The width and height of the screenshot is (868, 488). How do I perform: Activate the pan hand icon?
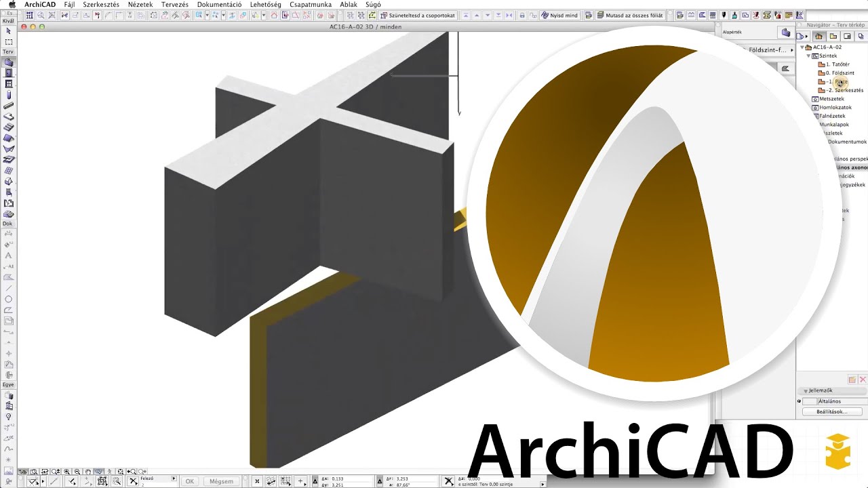click(x=88, y=472)
